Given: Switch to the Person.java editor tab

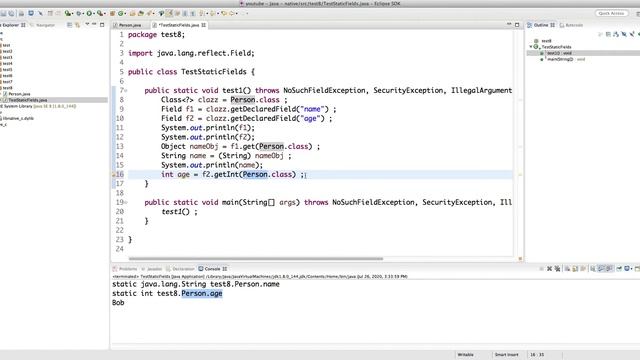Looking at the screenshot, I should click(x=127, y=25).
